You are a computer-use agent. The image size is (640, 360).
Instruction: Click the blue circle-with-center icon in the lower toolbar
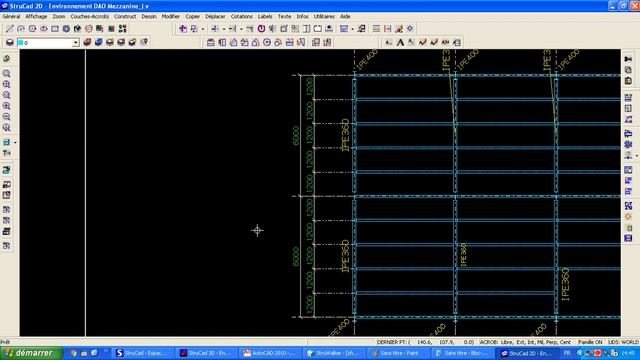click(267, 42)
